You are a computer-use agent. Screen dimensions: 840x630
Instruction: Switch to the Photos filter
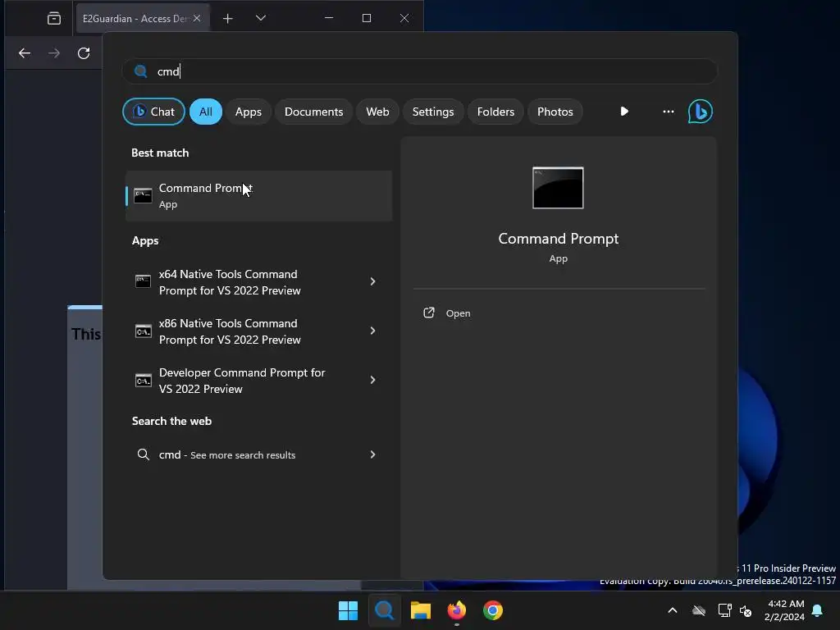[555, 112]
